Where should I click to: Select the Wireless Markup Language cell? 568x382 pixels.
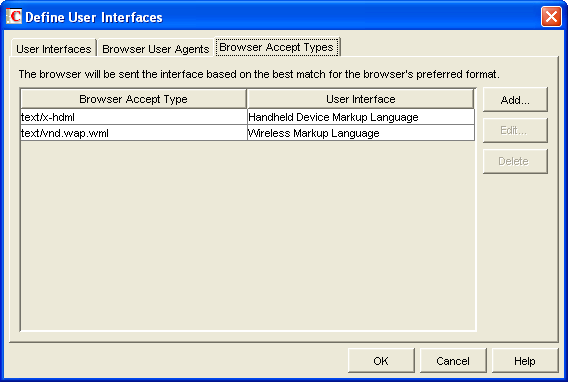pyautogui.click(x=361, y=133)
